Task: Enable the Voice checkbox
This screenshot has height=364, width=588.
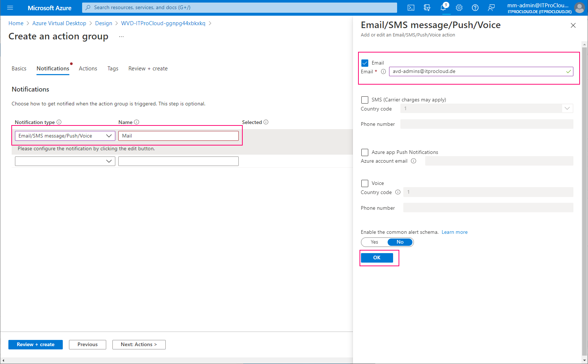Action: [365, 183]
